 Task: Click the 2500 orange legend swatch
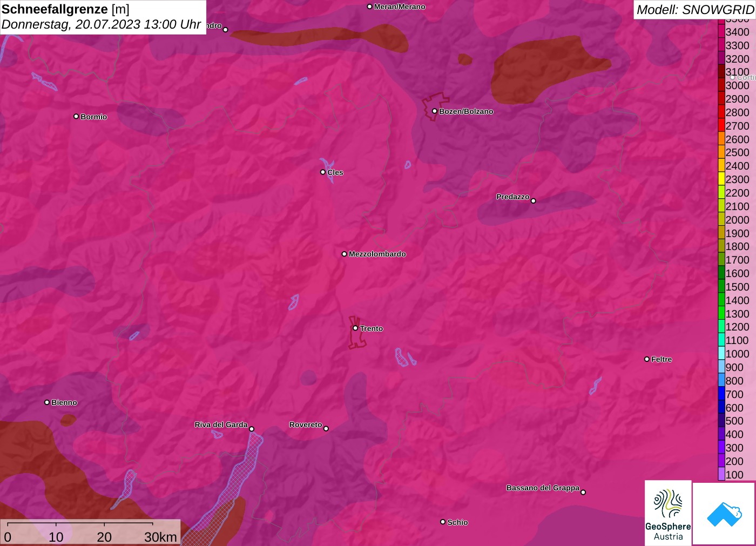721,152
